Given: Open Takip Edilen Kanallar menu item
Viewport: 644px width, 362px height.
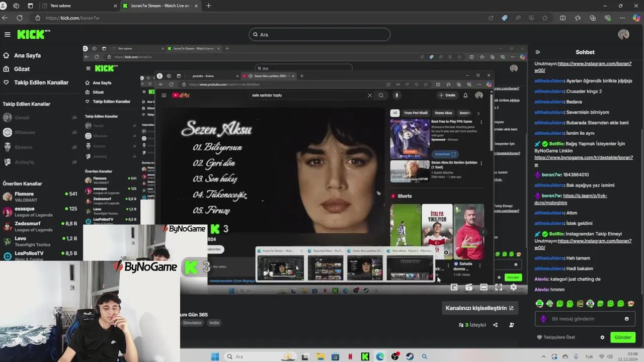Looking at the screenshot, I should pos(35,82).
